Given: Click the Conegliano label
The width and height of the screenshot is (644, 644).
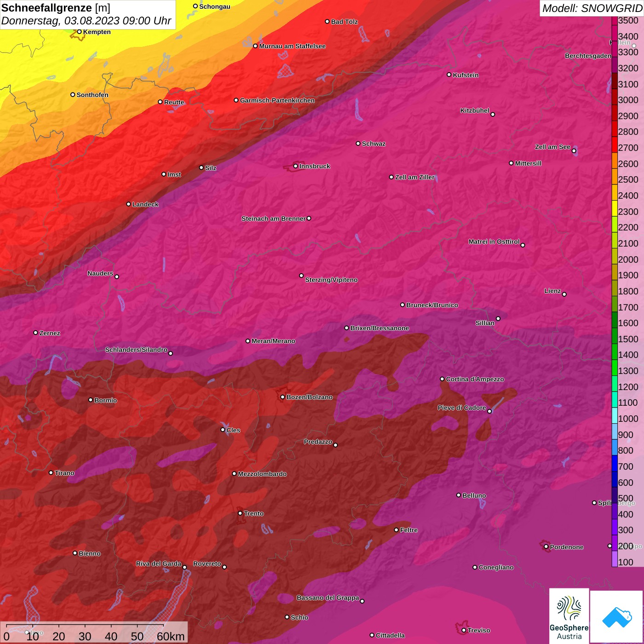Looking at the screenshot, I should click(x=496, y=567).
